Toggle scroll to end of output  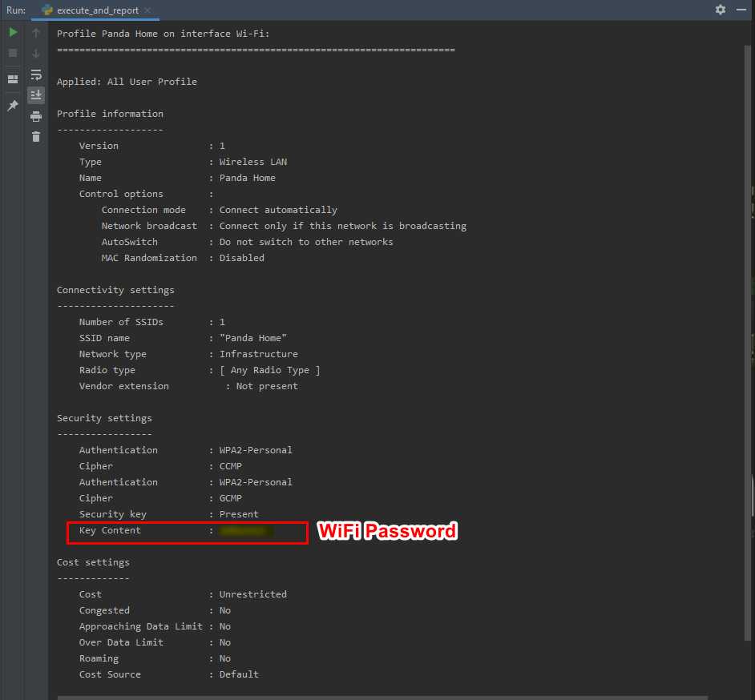[x=36, y=95]
